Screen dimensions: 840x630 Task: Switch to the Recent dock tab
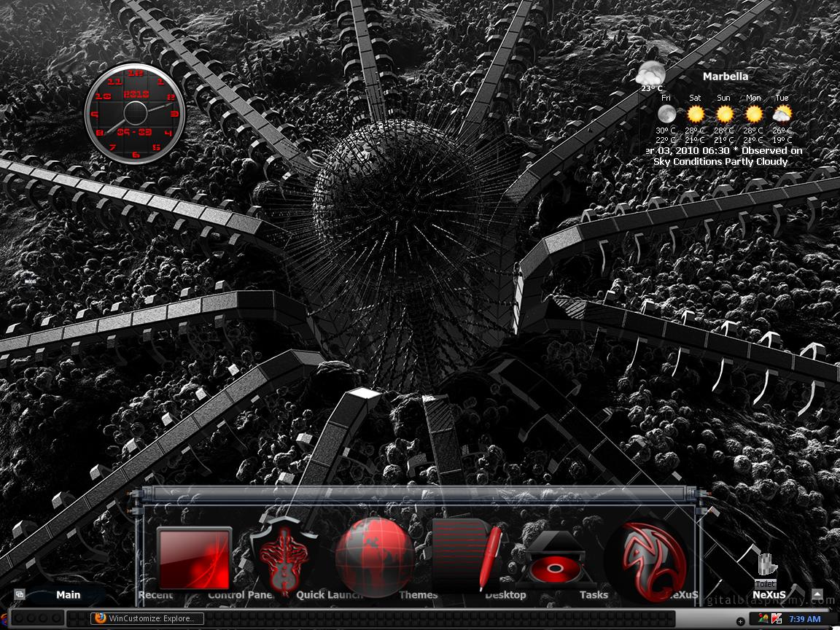[155, 595]
